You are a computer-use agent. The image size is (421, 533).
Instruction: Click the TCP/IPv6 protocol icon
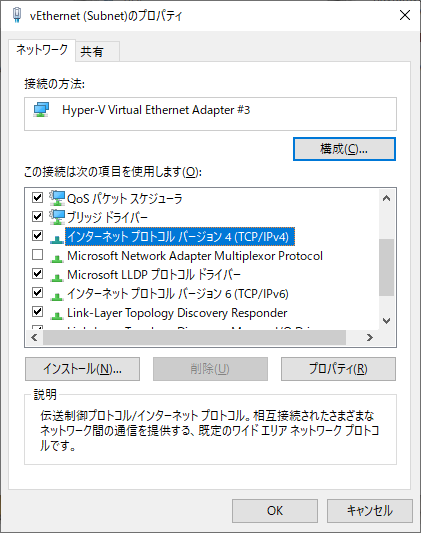click(x=57, y=297)
